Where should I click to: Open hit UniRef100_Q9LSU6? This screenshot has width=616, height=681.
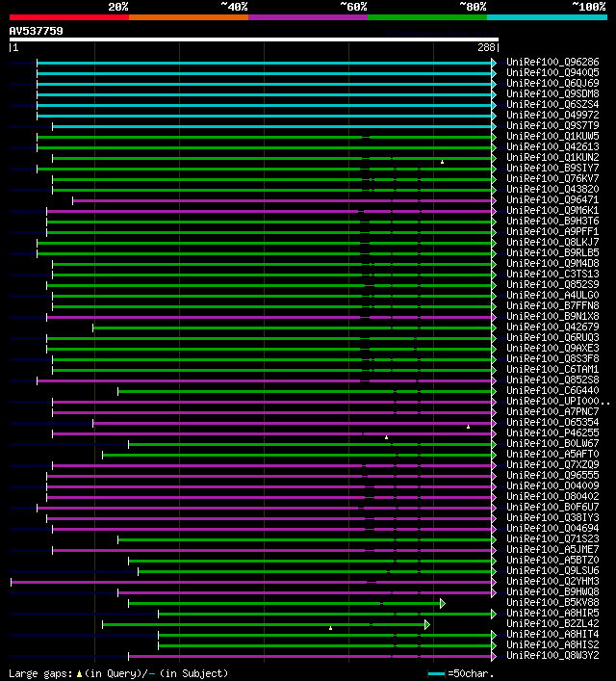tap(552, 570)
